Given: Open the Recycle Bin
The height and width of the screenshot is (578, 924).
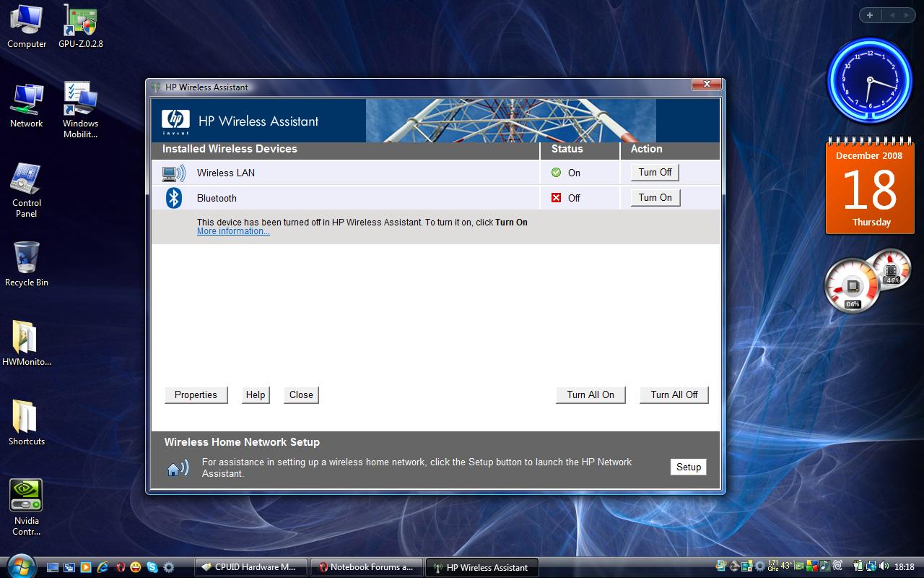Looking at the screenshot, I should (x=27, y=264).
